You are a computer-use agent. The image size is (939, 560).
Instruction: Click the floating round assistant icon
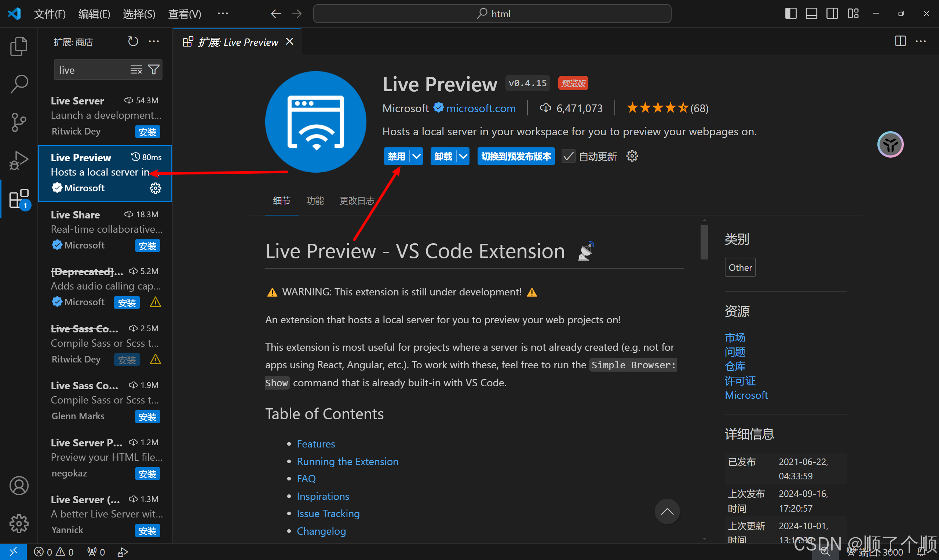890,144
